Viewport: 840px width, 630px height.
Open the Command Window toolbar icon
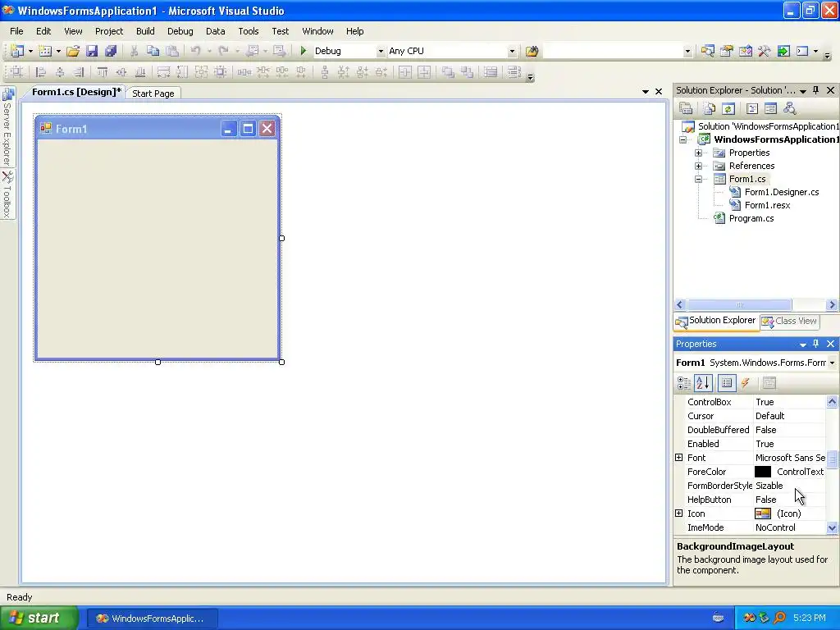pyautogui.click(x=802, y=51)
